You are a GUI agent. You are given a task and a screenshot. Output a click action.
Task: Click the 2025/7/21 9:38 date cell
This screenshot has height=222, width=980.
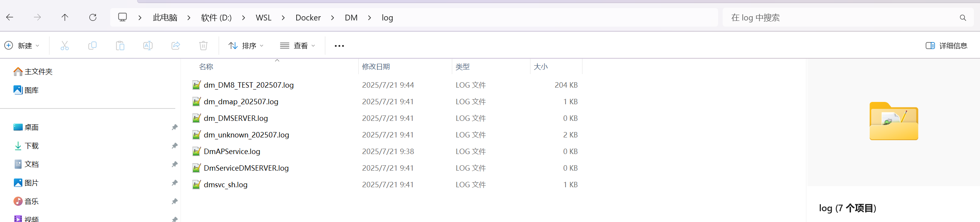pos(388,151)
